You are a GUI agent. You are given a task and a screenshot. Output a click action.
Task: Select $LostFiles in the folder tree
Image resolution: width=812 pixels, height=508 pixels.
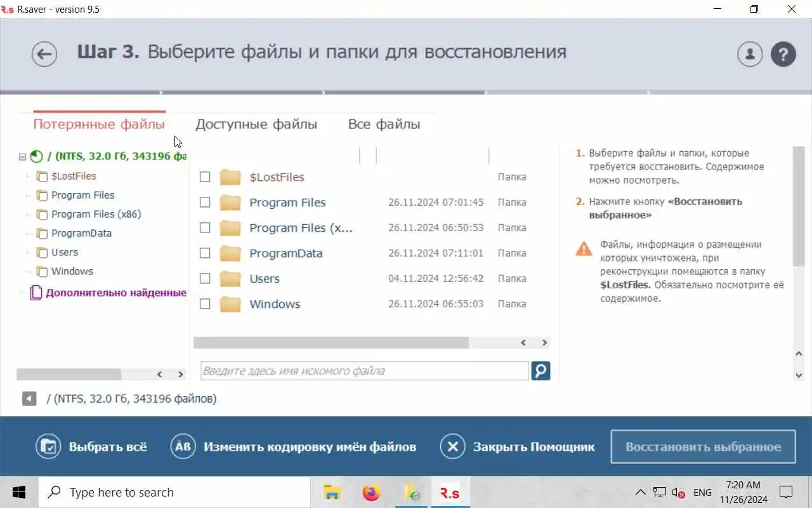pyautogui.click(x=74, y=176)
